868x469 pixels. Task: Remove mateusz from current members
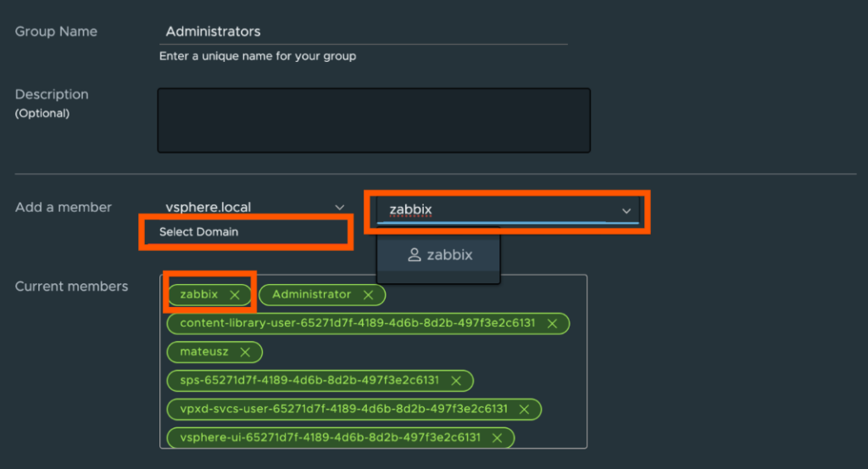tap(245, 352)
